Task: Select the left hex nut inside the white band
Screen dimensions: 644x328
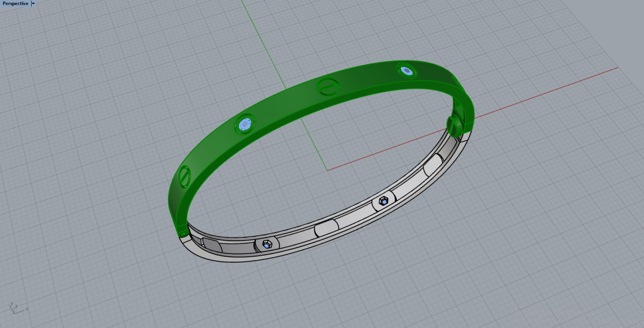Action: click(267, 244)
